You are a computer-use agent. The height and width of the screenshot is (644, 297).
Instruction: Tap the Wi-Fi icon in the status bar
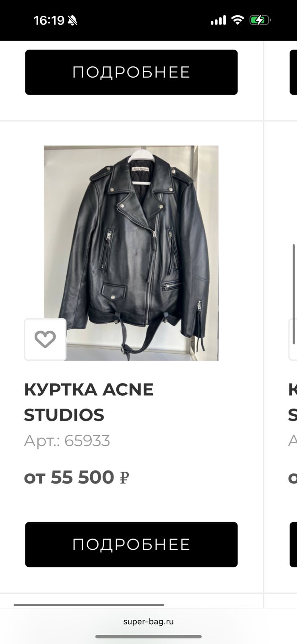pyautogui.click(x=237, y=20)
